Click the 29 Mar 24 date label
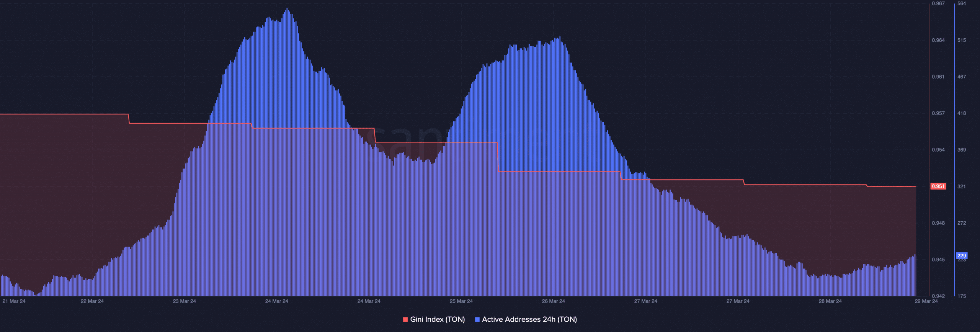Screen dimensions: 980x332 coord(926,301)
